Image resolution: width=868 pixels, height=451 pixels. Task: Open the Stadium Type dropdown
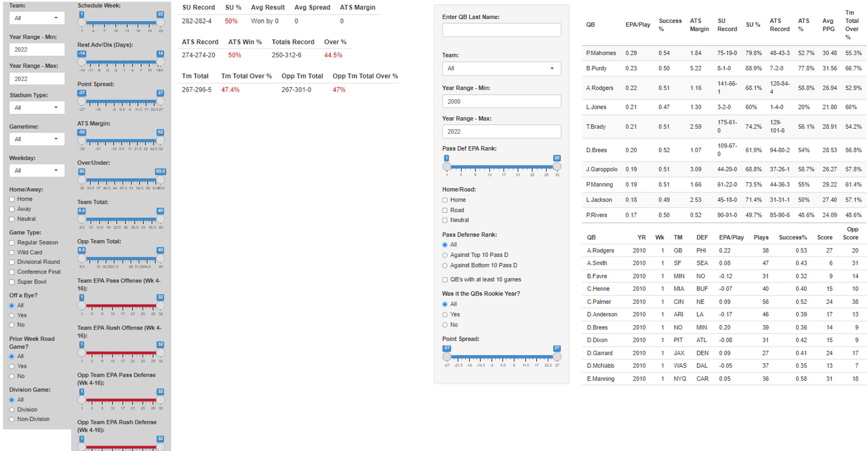(x=36, y=107)
